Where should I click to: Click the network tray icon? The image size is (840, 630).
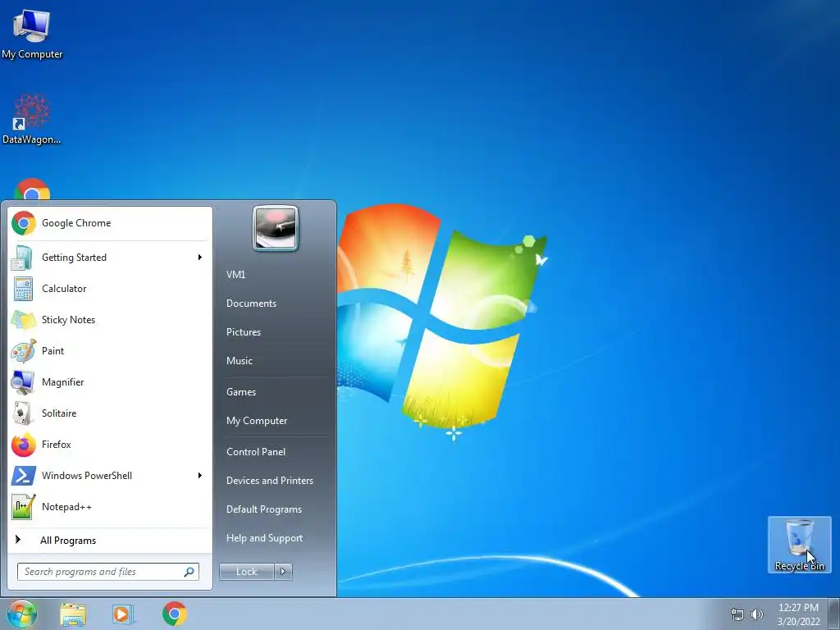click(737, 614)
